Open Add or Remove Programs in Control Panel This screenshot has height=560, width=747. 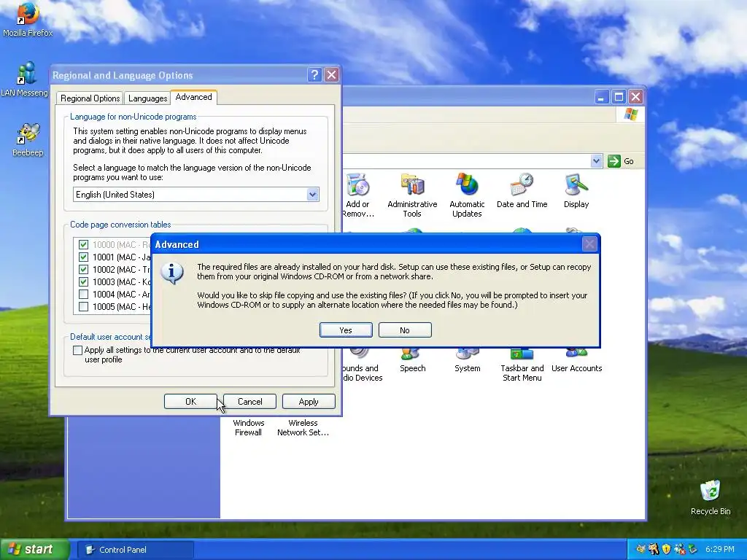coord(358,195)
